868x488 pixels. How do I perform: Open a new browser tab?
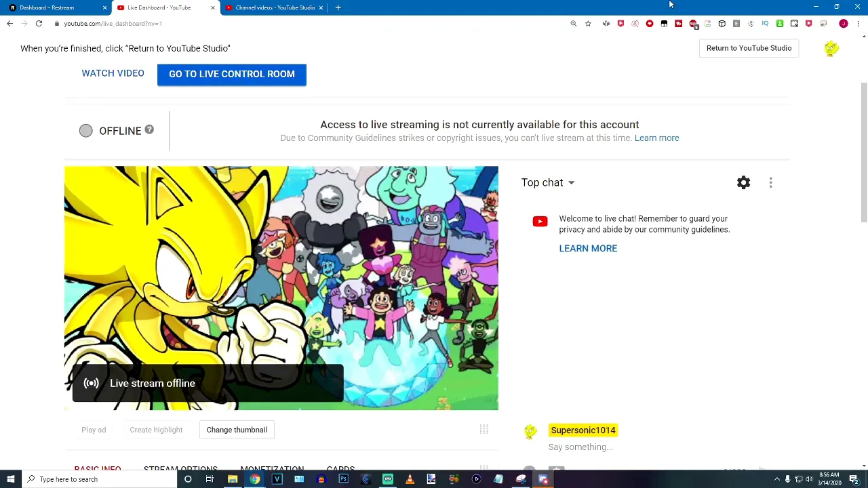pyautogui.click(x=338, y=7)
